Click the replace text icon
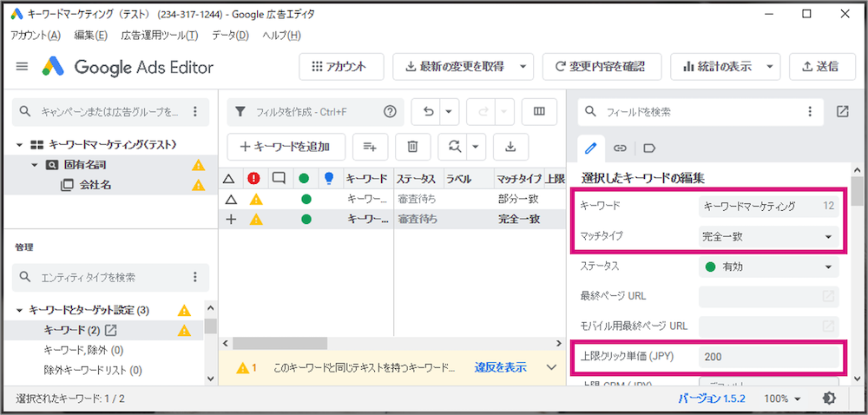The image size is (868, 415). 455,147
